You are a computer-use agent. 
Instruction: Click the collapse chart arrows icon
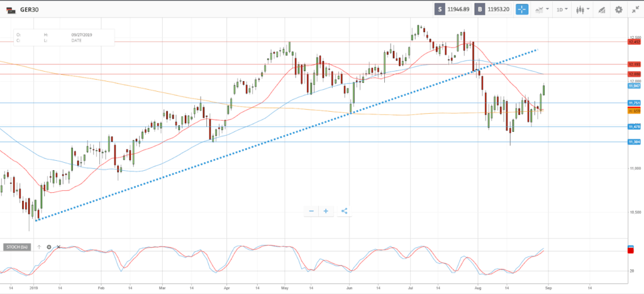click(x=635, y=9)
